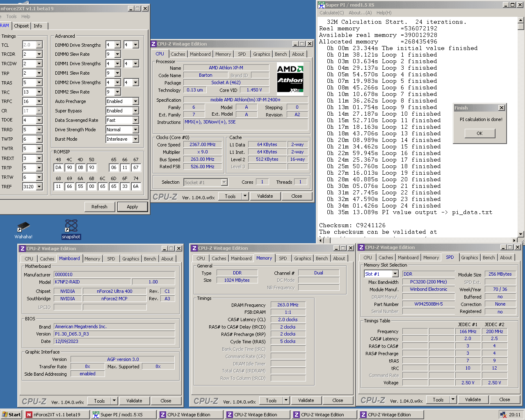Screen dimensions: 525x420
Task: Switch to the Info tab in nForce2XT
Action: click(38, 26)
